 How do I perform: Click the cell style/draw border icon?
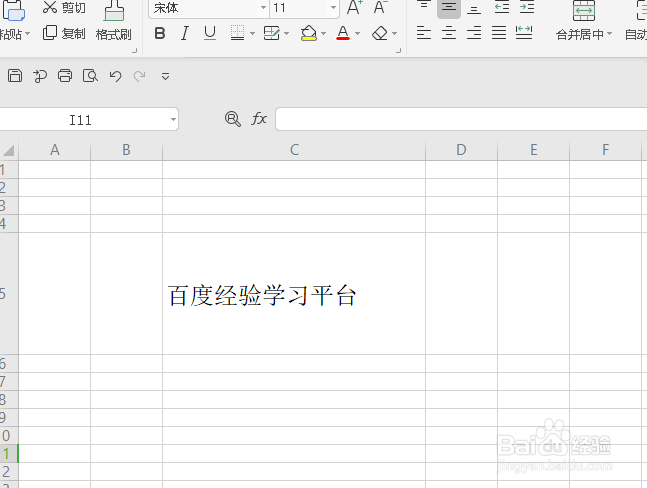[x=272, y=33]
